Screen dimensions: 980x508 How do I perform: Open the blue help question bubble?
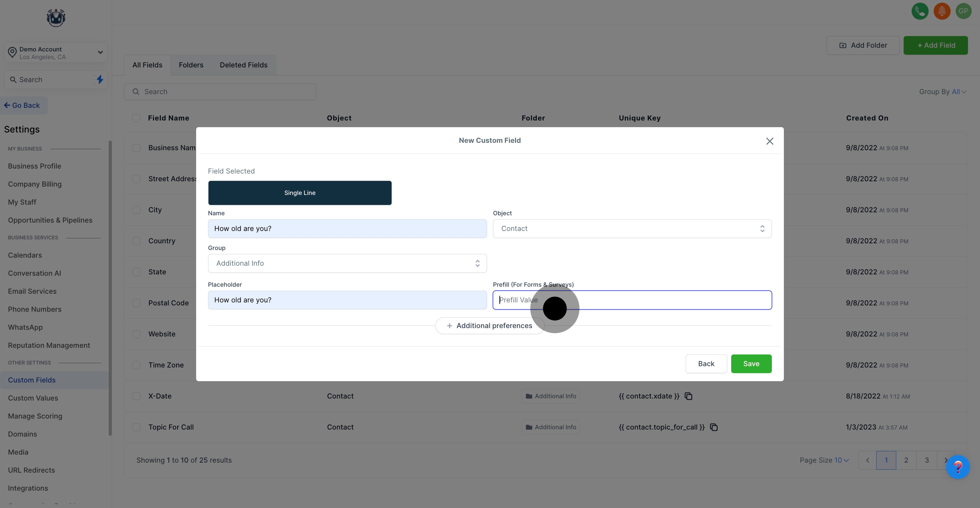[958, 467]
